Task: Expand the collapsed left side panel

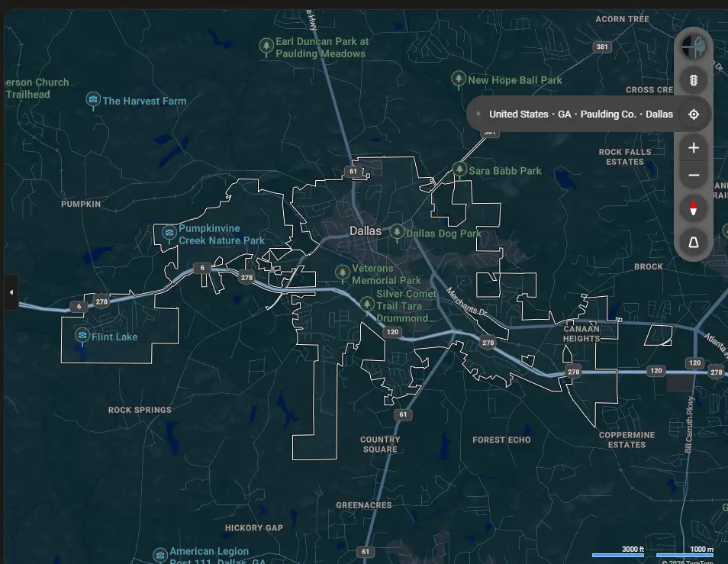Action: (x=11, y=292)
